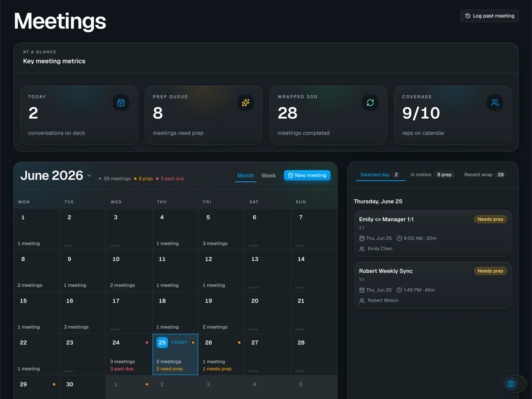Click the orange dot on July 1

(x=147, y=384)
